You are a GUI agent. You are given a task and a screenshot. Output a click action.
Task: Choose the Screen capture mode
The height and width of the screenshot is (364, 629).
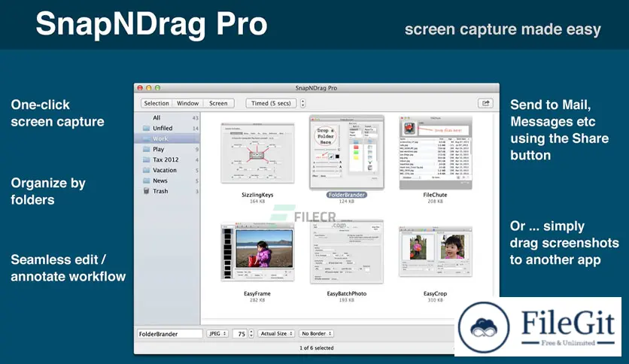218,103
